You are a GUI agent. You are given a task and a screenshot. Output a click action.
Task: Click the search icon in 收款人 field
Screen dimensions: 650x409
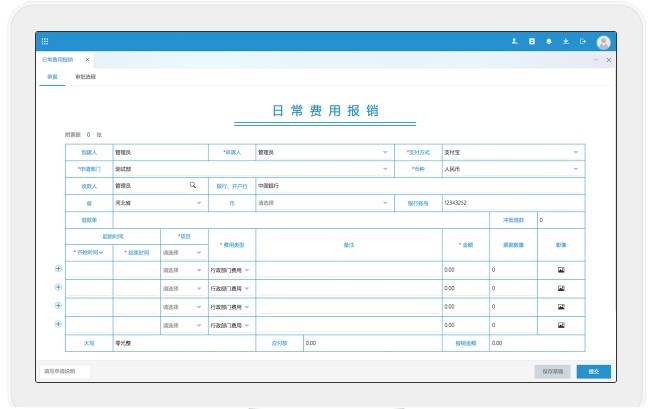(x=193, y=185)
